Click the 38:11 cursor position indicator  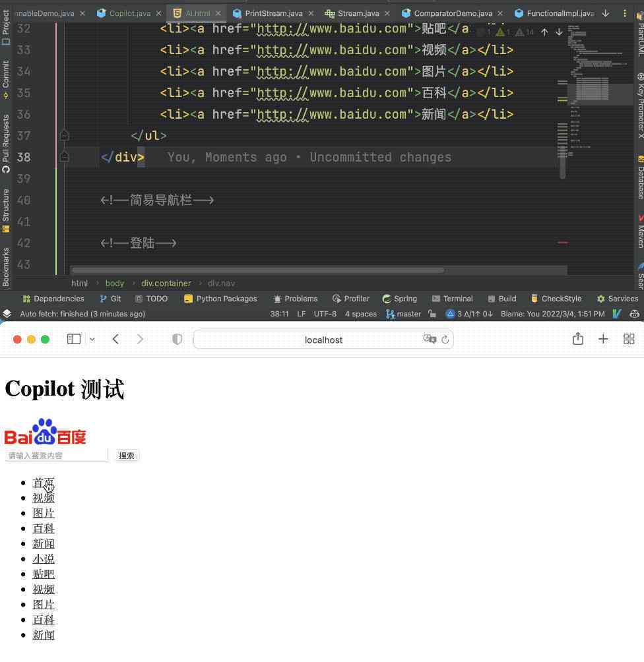click(279, 314)
